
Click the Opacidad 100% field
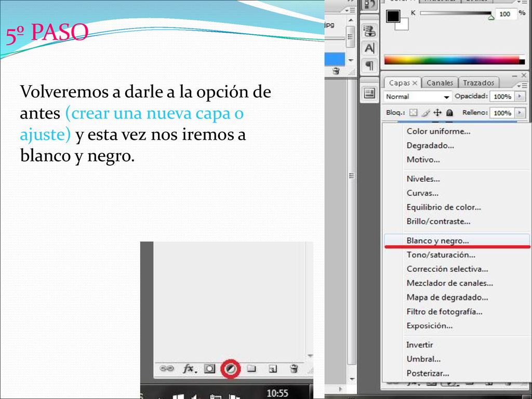[x=502, y=97]
